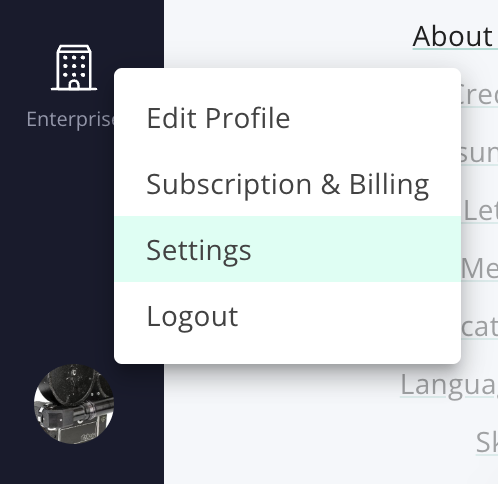Click the cut-off link ending in 'cat'
The width and height of the screenshot is (498, 484).
[x=479, y=327]
